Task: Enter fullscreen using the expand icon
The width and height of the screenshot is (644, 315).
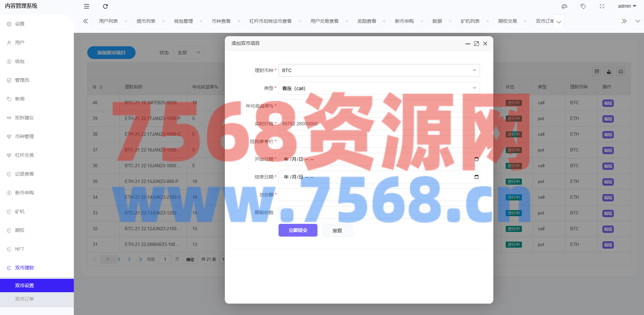Action: pos(602,6)
